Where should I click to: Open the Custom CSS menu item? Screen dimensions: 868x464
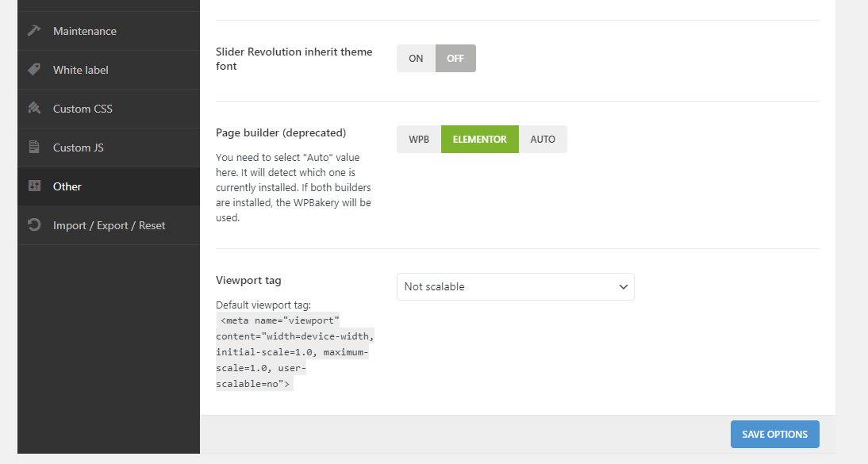[83, 109]
